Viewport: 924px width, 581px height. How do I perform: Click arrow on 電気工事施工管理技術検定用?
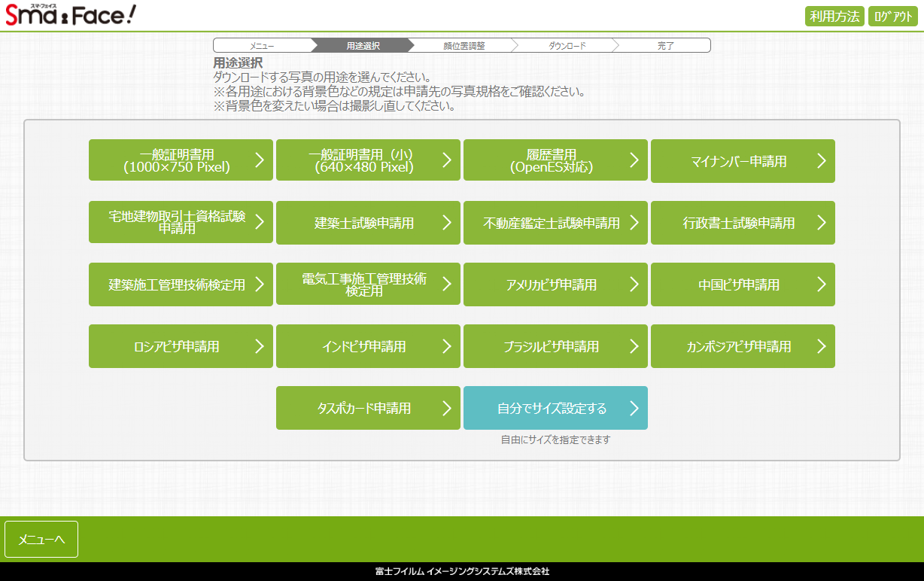(446, 284)
